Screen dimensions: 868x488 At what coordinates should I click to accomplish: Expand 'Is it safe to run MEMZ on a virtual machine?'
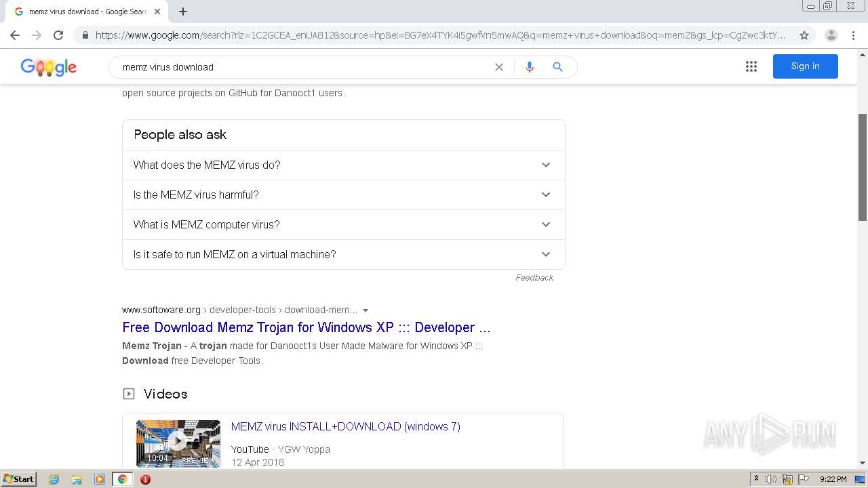pos(343,254)
